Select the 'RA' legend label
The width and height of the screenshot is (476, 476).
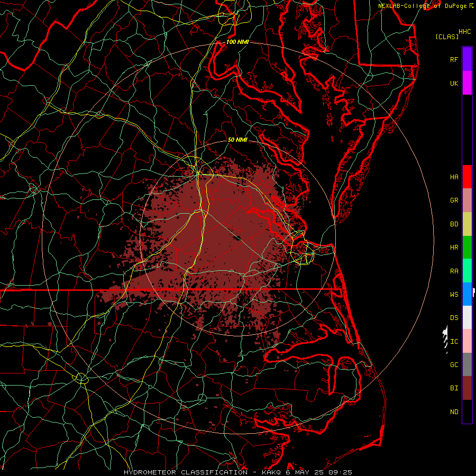[454, 271]
